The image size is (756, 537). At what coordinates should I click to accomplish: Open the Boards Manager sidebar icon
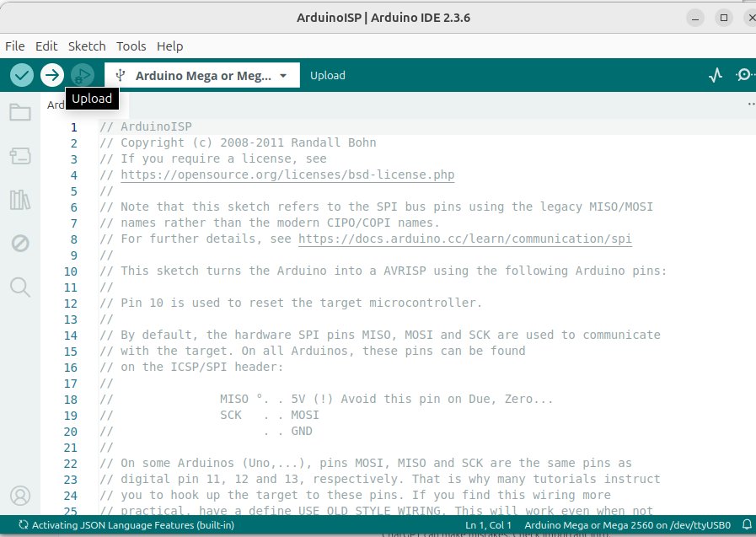coord(20,156)
